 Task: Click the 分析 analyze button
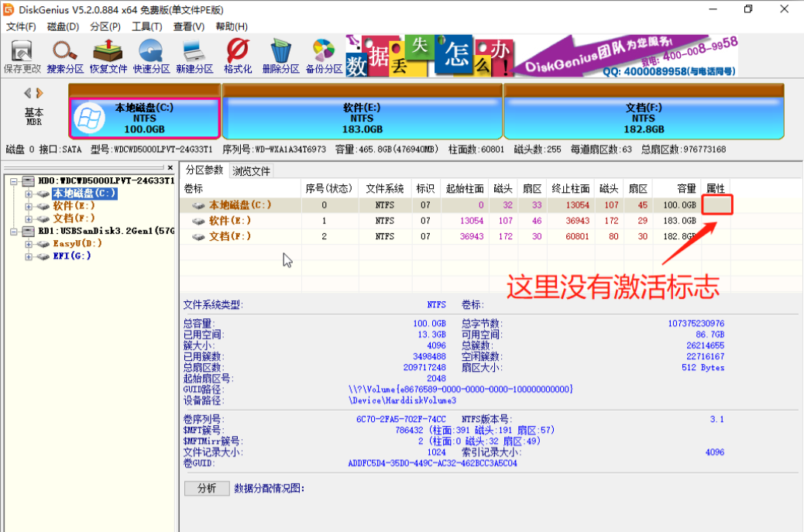pos(207,488)
